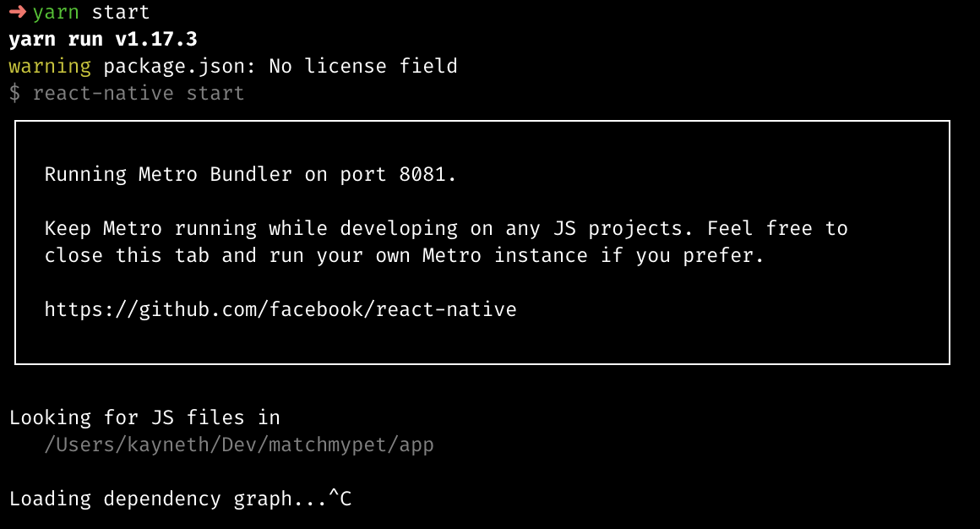Click the green yarn command text
The image size is (980, 529).
(56, 13)
